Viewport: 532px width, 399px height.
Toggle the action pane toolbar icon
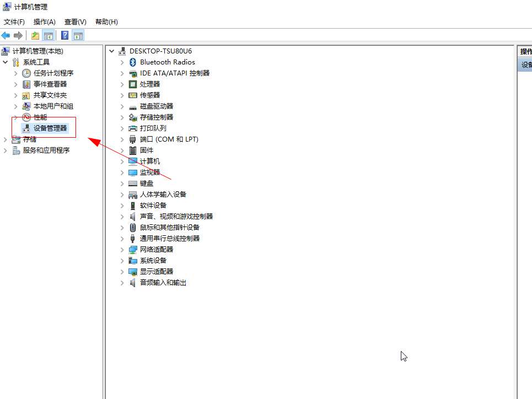pos(78,35)
